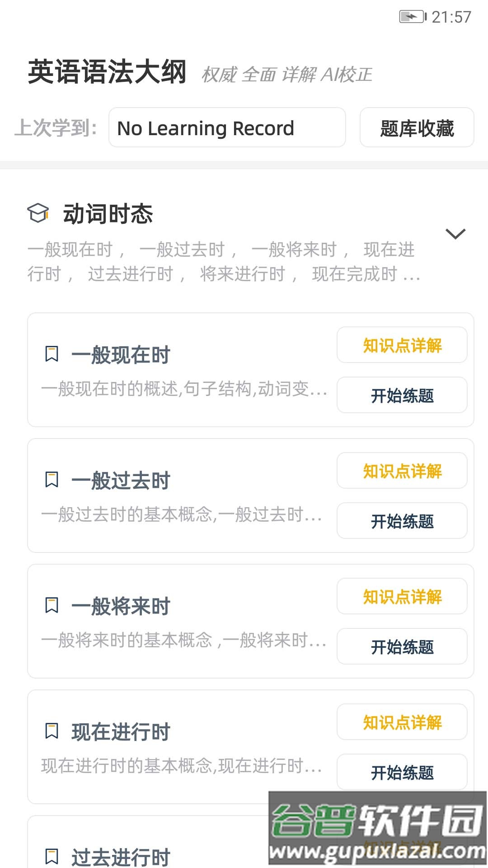
Task: Click bookmark icon next to 现在进行时
Action: (x=52, y=731)
